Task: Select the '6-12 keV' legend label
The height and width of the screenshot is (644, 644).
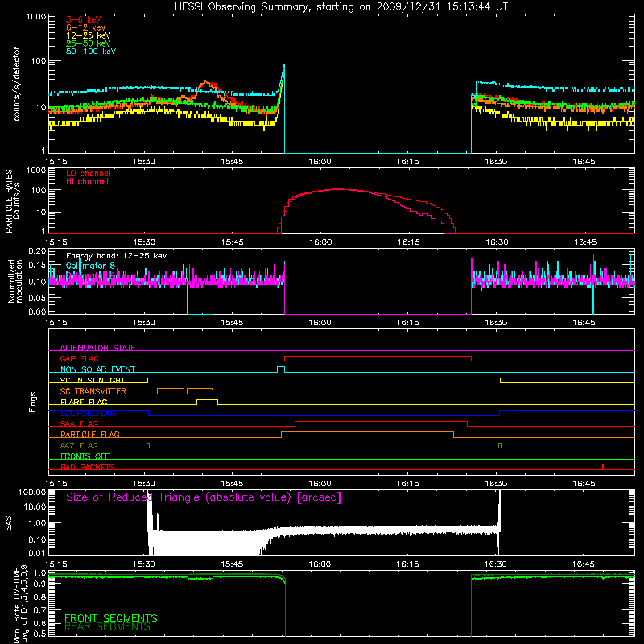Action: click(86, 27)
